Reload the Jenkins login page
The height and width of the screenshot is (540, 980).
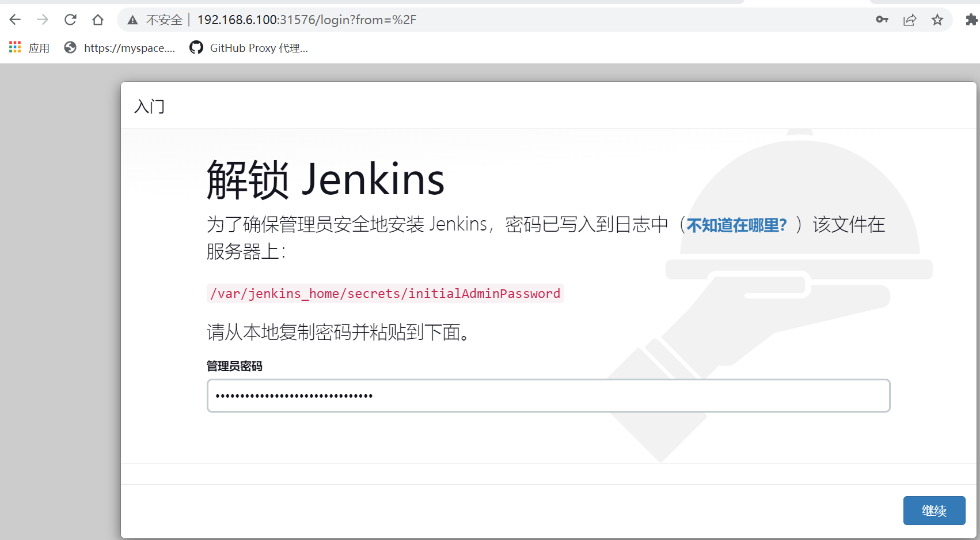(70, 20)
